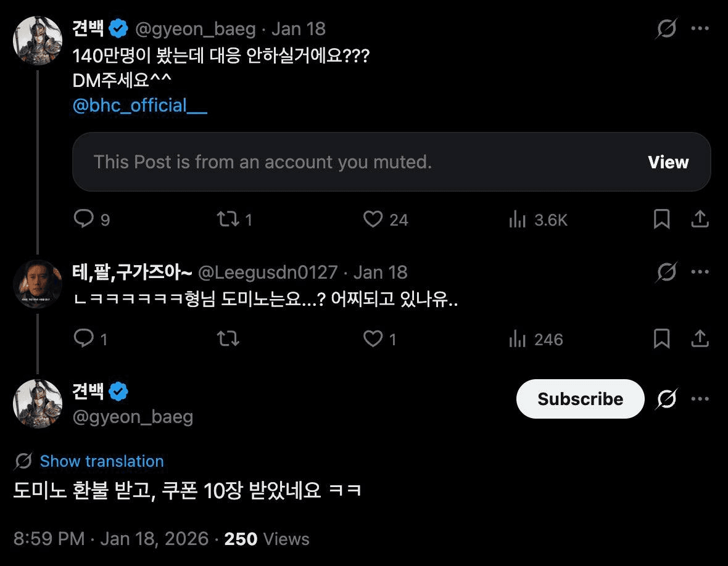View analytics showing 3.6K views
This screenshot has height=566, width=728.
[x=517, y=220]
